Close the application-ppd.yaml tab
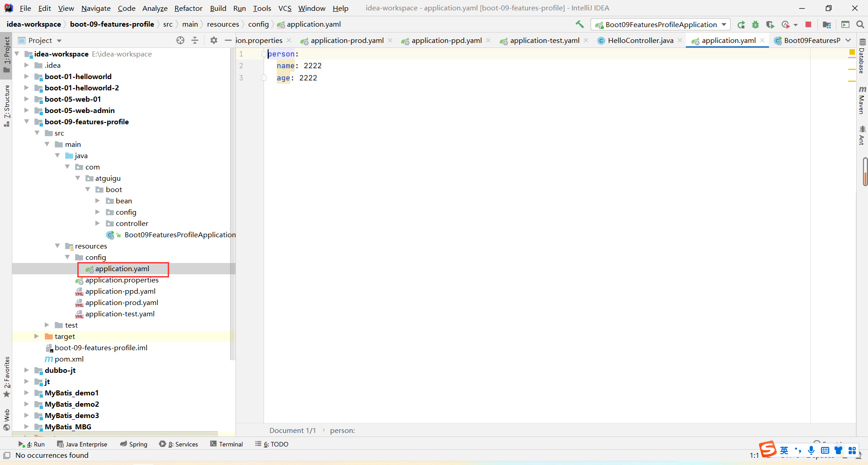 (x=488, y=40)
